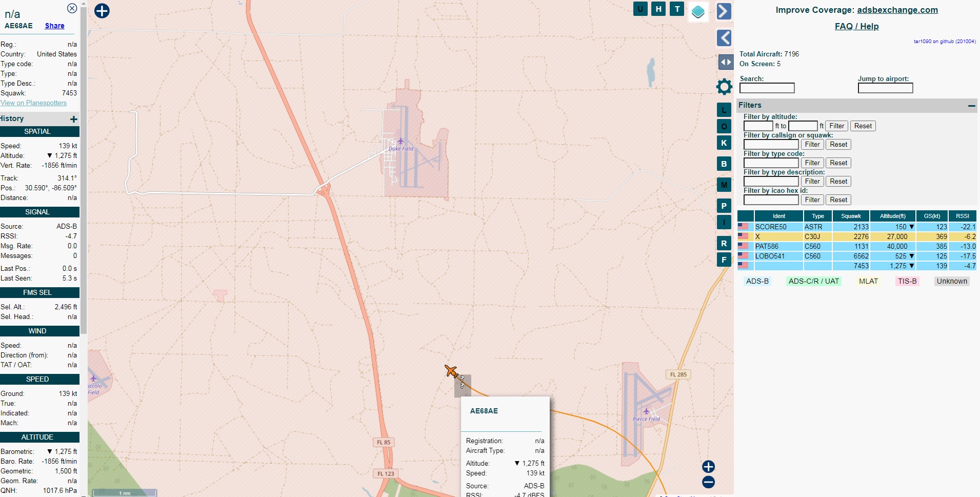Apply the type code Filter button
Viewport: 980px width, 497px height.
click(x=812, y=163)
